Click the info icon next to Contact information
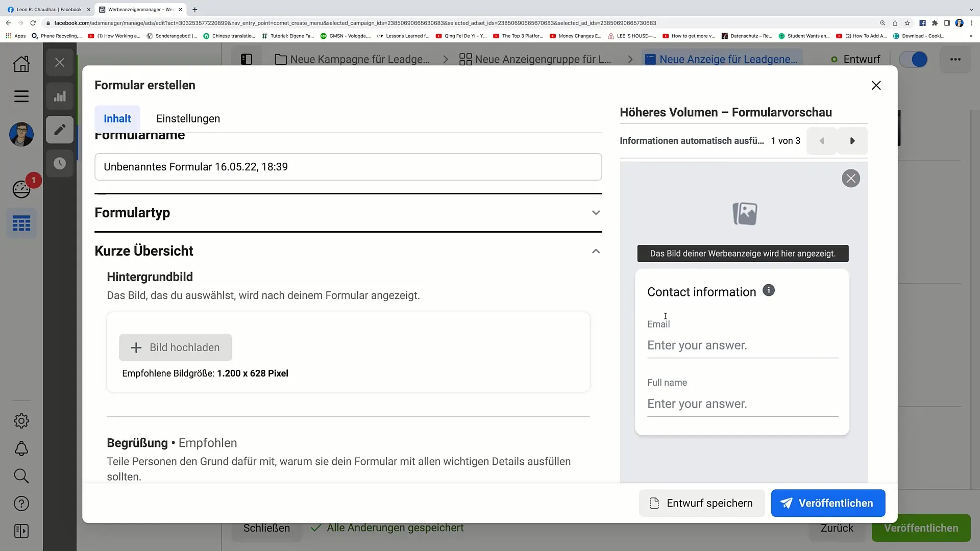The height and width of the screenshot is (551, 980). (768, 290)
